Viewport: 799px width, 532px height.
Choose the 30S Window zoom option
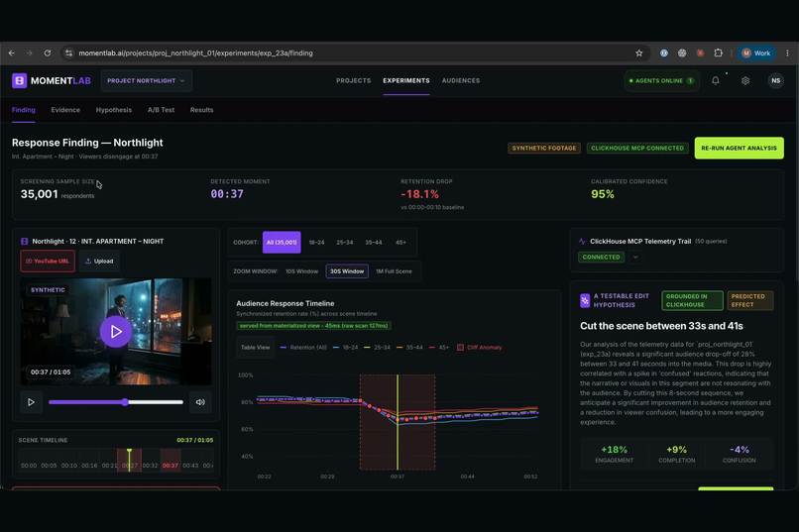click(347, 271)
